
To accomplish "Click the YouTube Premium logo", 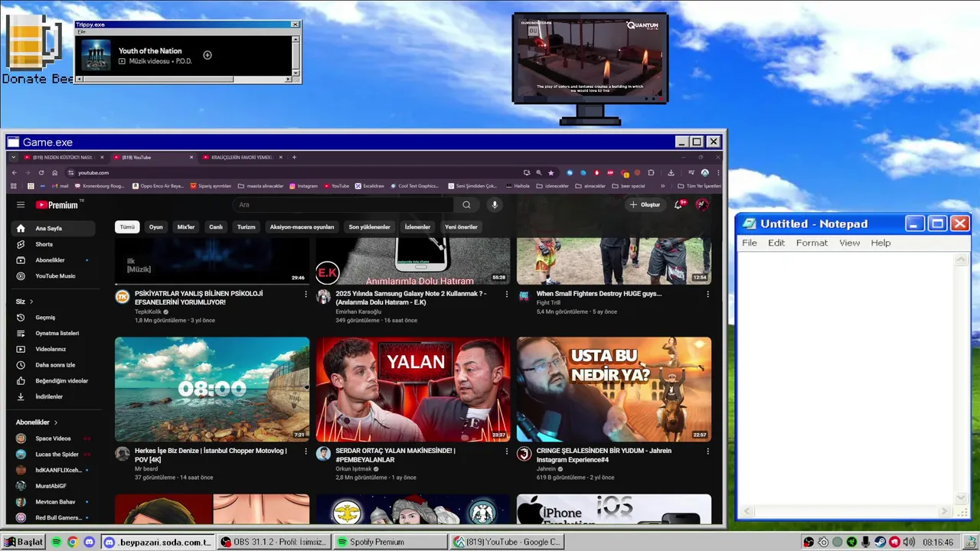I will [57, 205].
